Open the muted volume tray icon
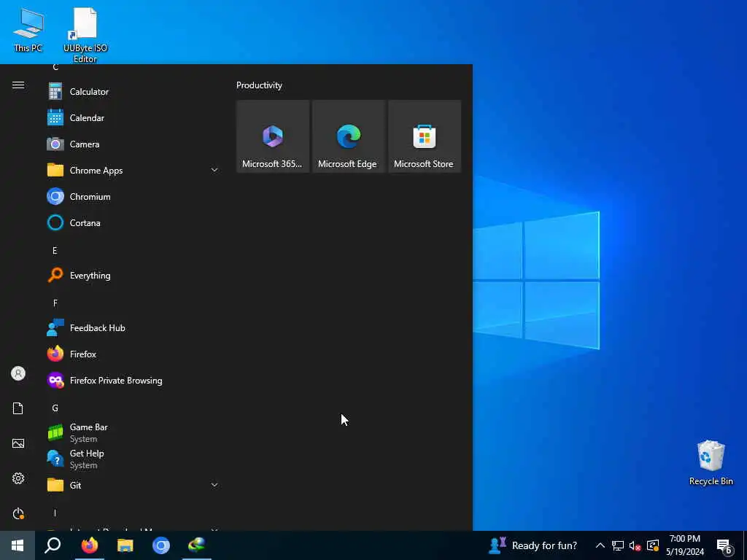Viewport: 747px width, 560px height. [635, 545]
